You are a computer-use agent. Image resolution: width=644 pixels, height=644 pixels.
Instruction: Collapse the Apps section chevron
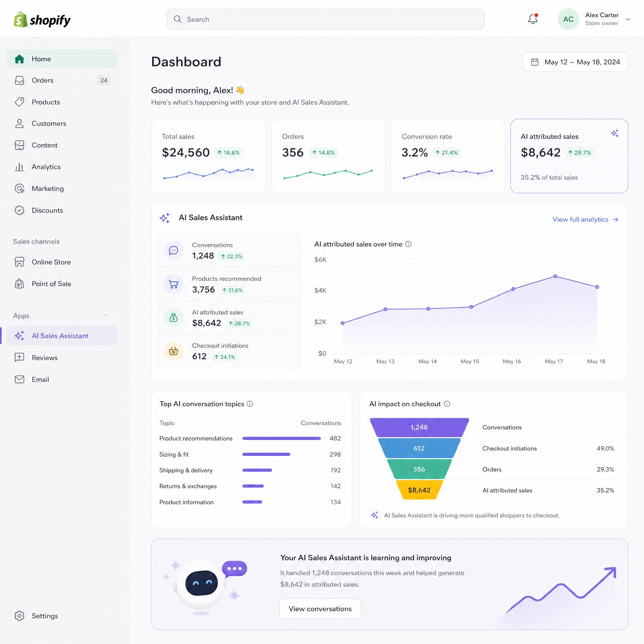tap(106, 315)
